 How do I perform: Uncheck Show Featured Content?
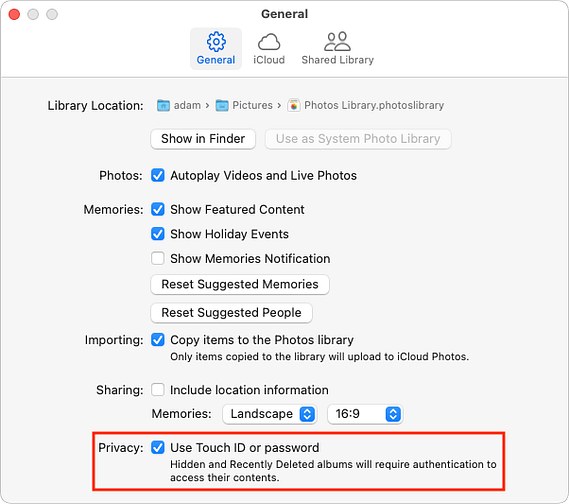[158, 209]
